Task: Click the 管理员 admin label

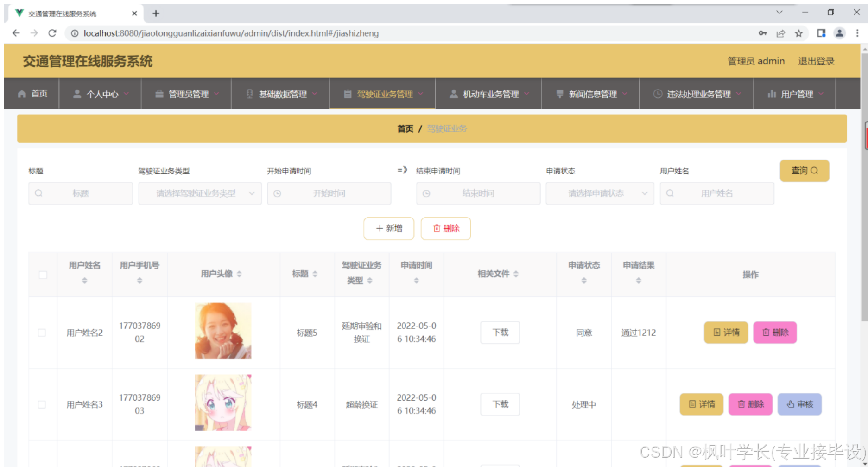Action: click(x=756, y=61)
